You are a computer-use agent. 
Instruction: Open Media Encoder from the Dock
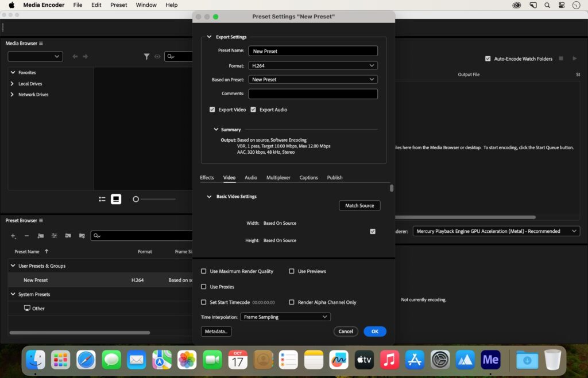point(490,360)
